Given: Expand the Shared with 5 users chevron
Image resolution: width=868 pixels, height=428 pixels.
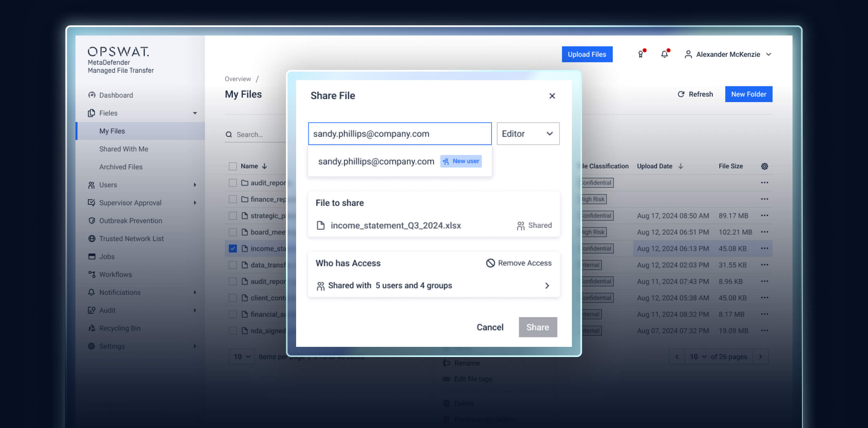Looking at the screenshot, I should coord(547,286).
